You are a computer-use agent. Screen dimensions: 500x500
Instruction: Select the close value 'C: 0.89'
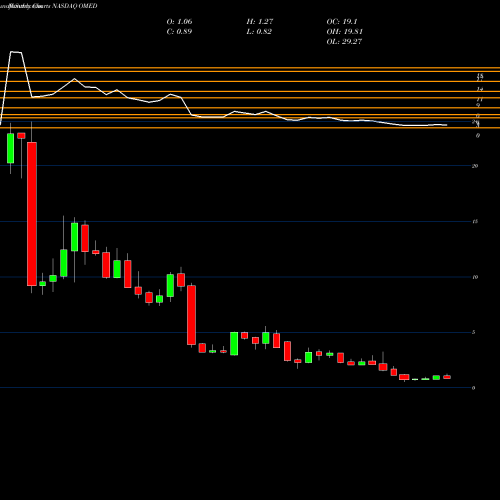point(179,32)
